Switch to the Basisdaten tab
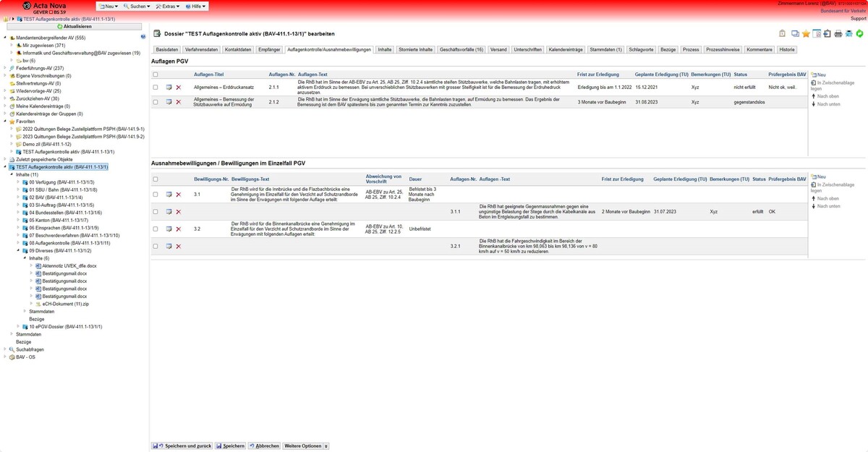Image resolution: width=868 pixels, height=452 pixels. 167,50
